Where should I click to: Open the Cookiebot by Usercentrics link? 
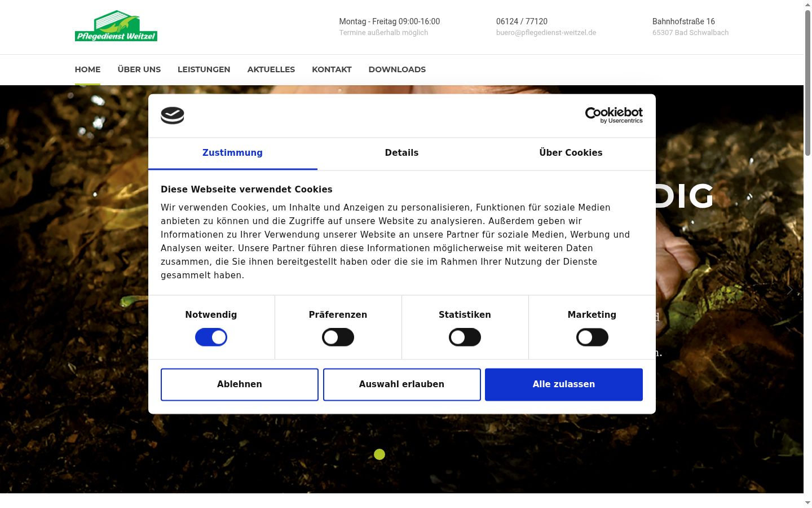click(614, 115)
